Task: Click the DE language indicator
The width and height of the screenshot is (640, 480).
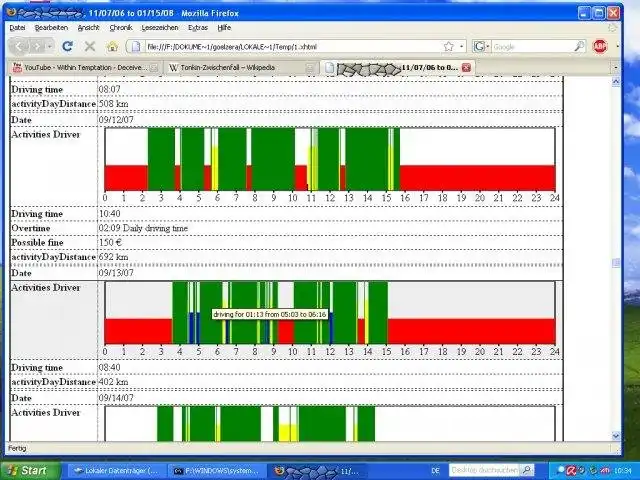Action: click(436, 471)
